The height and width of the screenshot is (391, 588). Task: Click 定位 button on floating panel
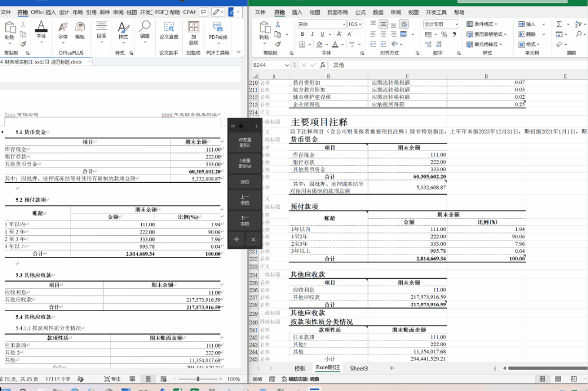coord(245,182)
